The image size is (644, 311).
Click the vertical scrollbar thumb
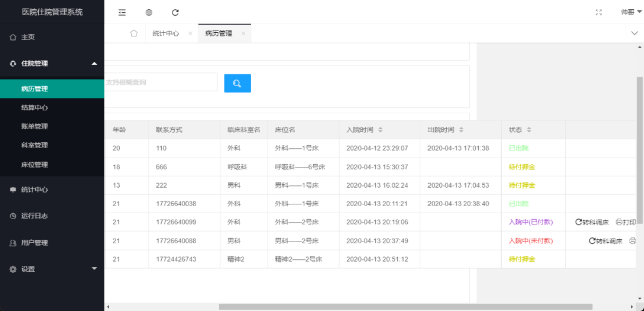pyautogui.click(x=640, y=150)
